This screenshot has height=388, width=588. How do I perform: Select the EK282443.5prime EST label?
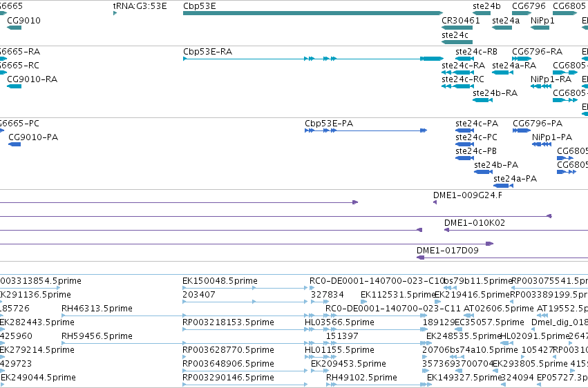point(37,322)
